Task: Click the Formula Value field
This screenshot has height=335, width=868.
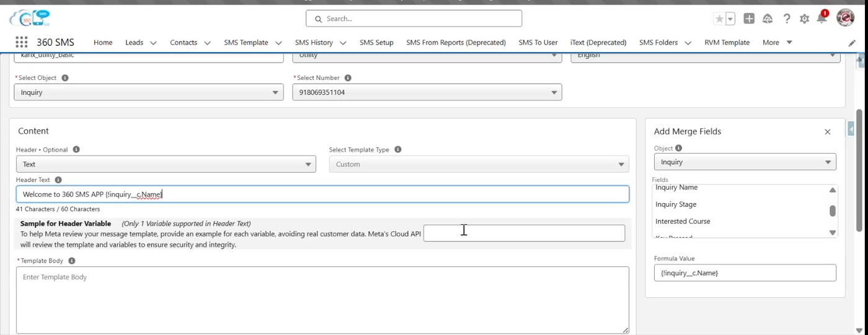Action: (745, 273)
